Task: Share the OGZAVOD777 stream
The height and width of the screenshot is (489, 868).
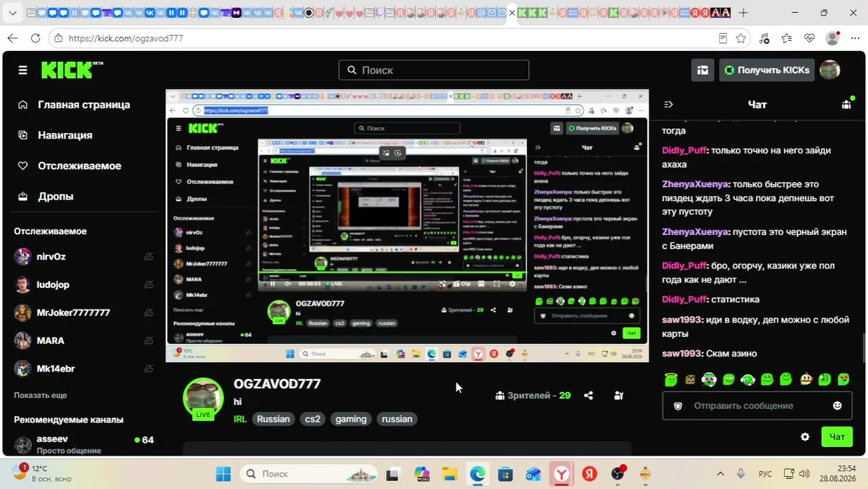Action: 588,395
